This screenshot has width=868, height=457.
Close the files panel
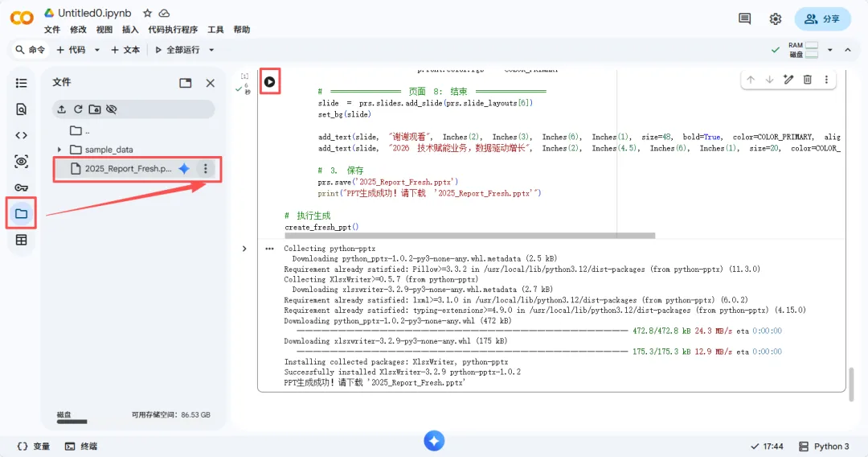pos(211,83)
